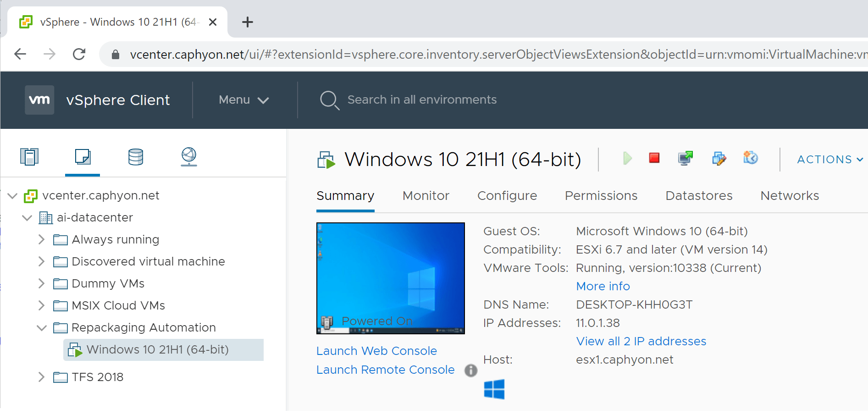Viewport: 868px width, 415px height.
Task: Click the vcenter.caphyon.net tree node icon
Action: click(31, 196)
